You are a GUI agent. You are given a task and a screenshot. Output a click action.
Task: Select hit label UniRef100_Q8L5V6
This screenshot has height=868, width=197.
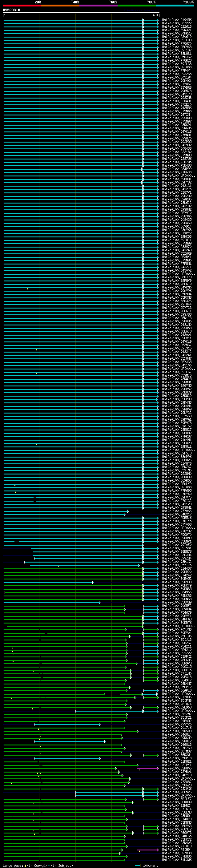(177, 792)
